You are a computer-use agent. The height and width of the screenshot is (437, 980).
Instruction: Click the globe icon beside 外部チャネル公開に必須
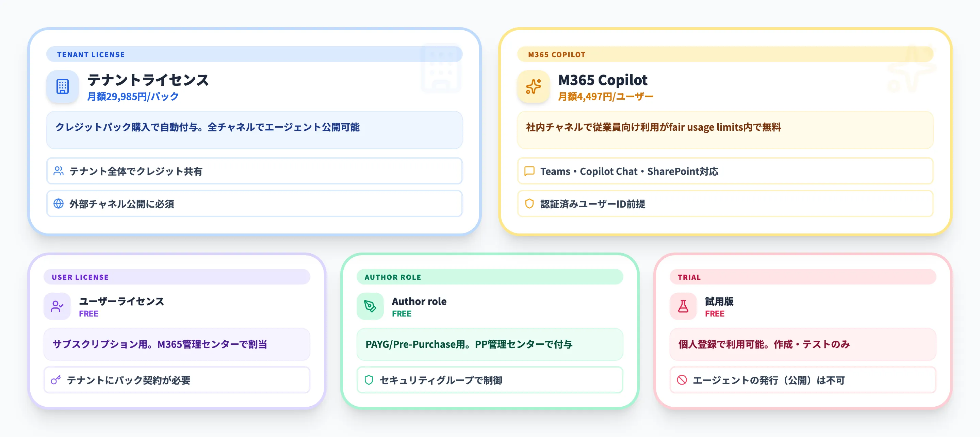pos(58,204)
